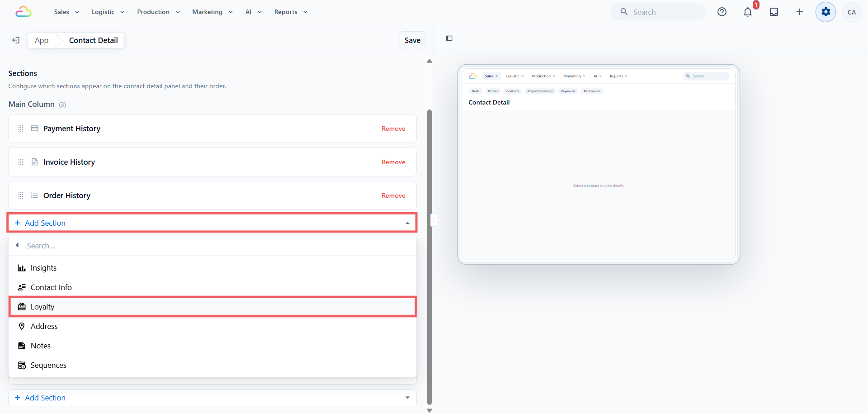Grab the drag handle of Payment History
This screenshot has height=414, width=868.
pyautogui.click(x=21, y=128)
